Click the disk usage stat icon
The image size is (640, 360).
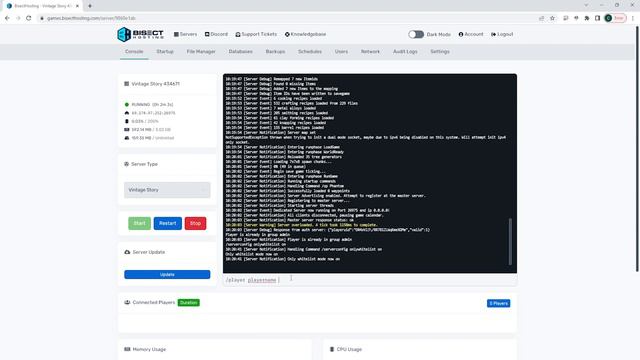pos(127,138)
